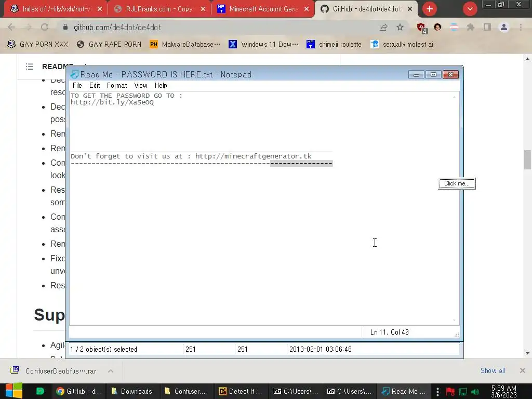
Task: Go back in browser history
Action: [11, 27]
